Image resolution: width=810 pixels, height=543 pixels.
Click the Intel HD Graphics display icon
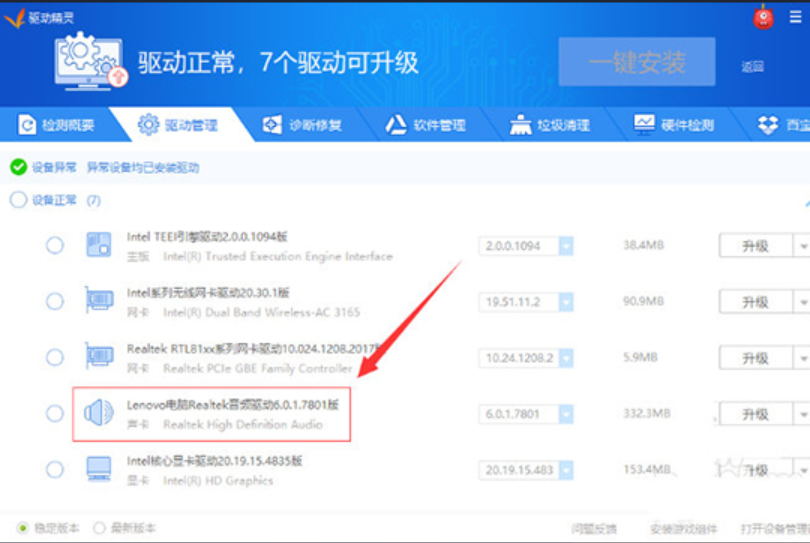(x=99, y=469)
